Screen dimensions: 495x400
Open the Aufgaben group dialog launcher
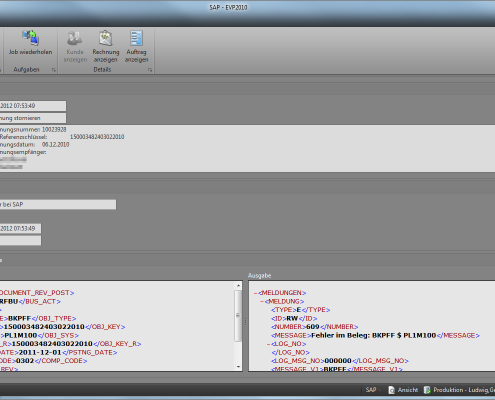[54, 70]
